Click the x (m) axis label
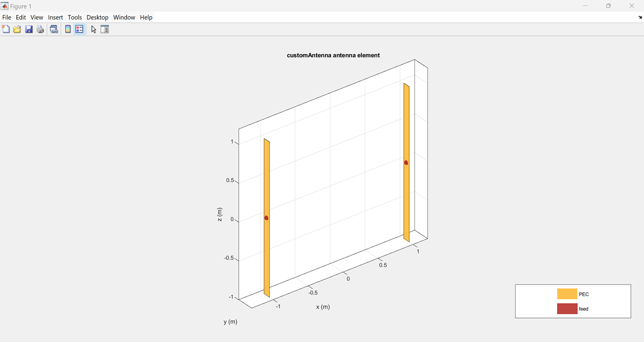 point(323,307)
